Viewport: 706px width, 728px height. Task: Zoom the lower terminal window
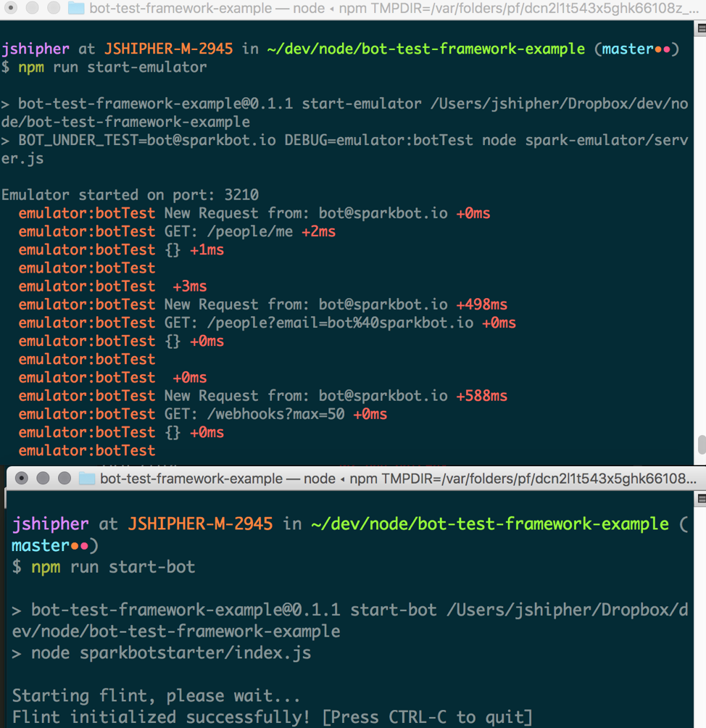pyautogui.click(x=65, y=479)
